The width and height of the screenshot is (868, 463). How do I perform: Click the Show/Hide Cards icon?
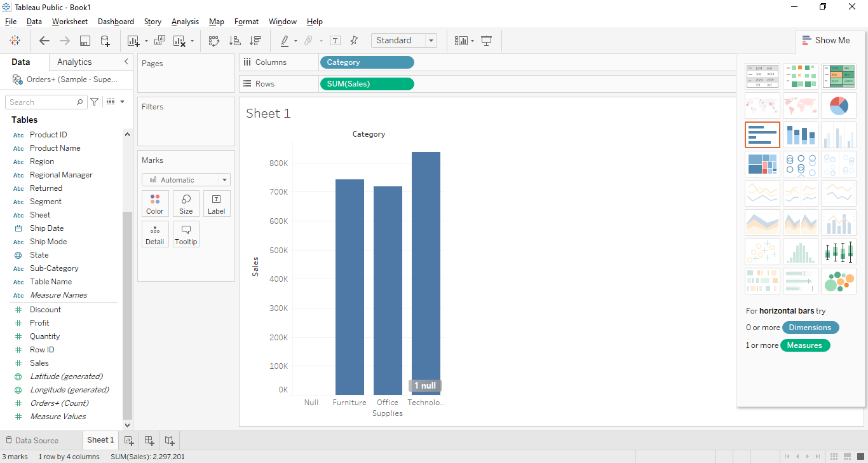pos(461,41)
